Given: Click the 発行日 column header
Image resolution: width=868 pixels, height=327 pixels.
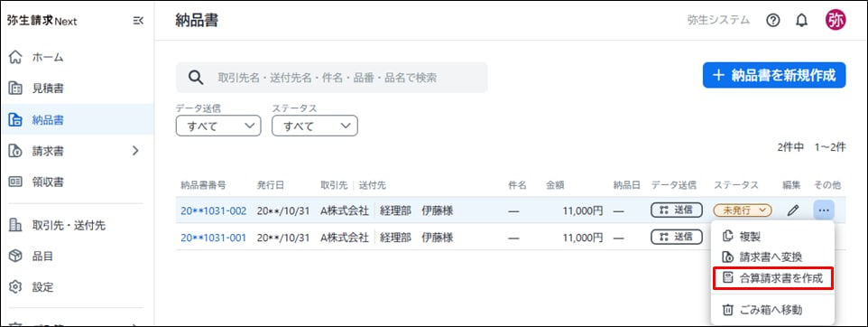Looking at the screenshot, I should point(270,185).
